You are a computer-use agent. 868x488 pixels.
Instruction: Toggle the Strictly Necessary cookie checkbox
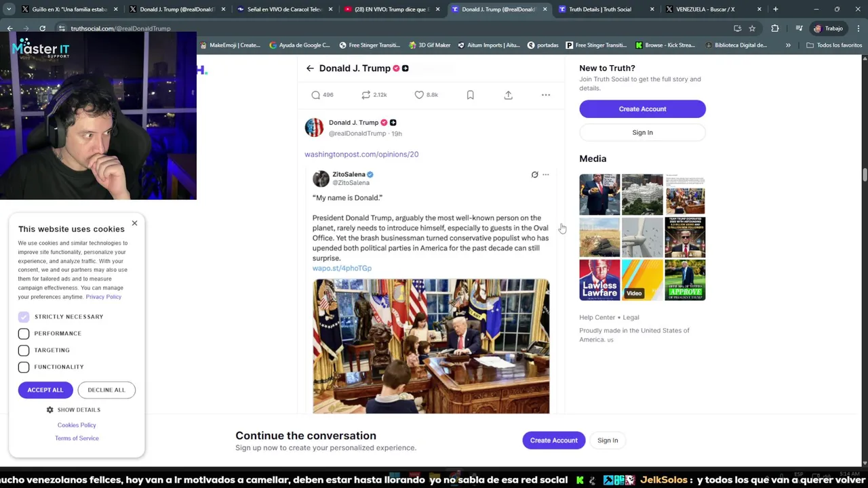tap(24, 317)
